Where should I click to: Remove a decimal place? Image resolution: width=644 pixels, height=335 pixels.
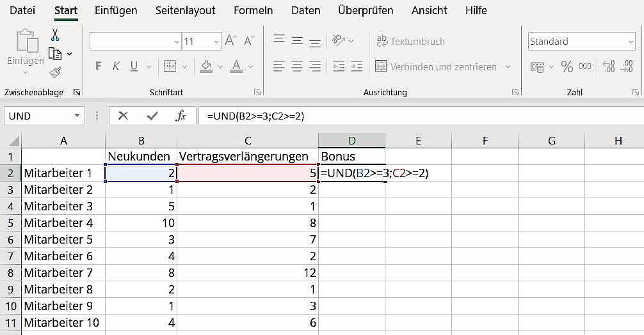point(627,66)
